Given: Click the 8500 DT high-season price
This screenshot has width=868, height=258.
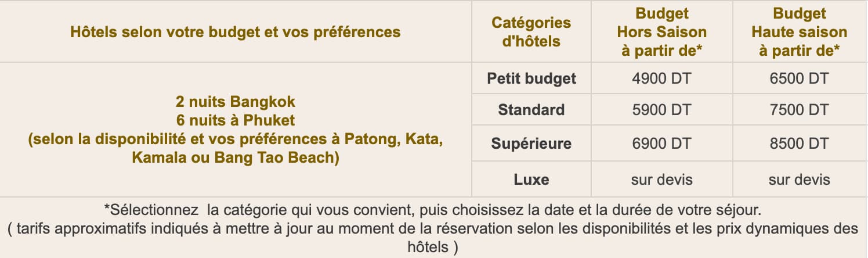Looking at the screenshot, I should coord(799,144).
